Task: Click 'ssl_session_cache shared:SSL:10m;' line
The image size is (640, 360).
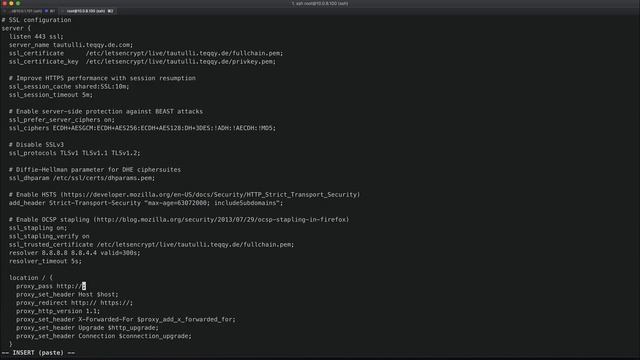Action: click(x=69, y=87)
